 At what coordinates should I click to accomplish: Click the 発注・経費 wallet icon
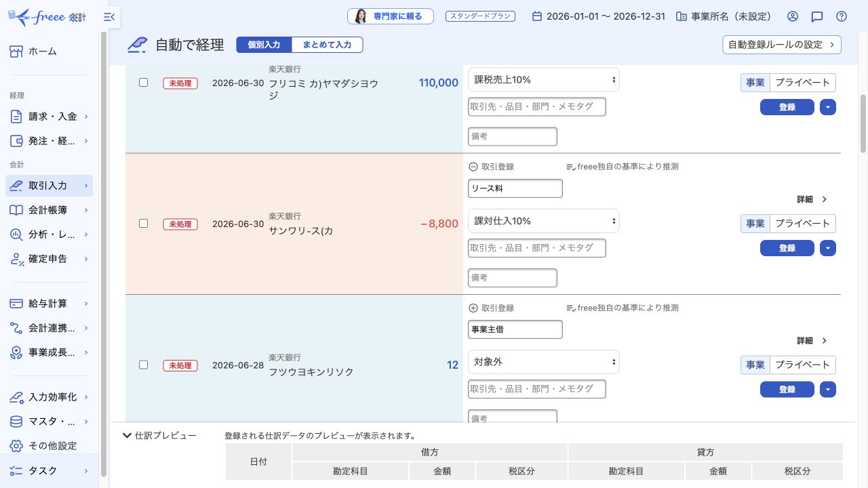17,141
